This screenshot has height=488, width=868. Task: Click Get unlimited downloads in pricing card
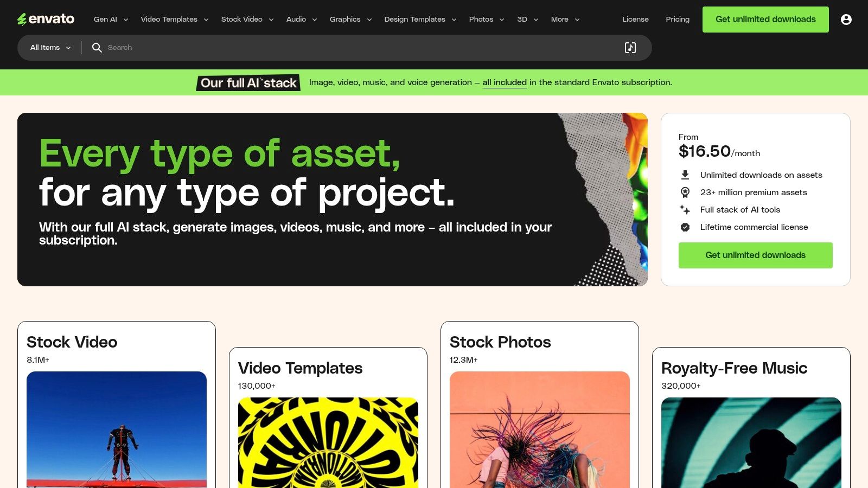coord(755,255)
